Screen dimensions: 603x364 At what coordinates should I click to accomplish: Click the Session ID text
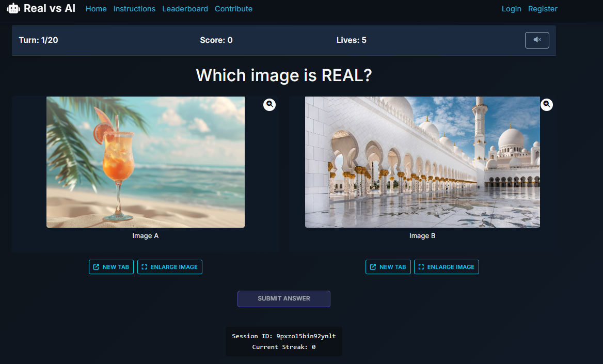284,336
